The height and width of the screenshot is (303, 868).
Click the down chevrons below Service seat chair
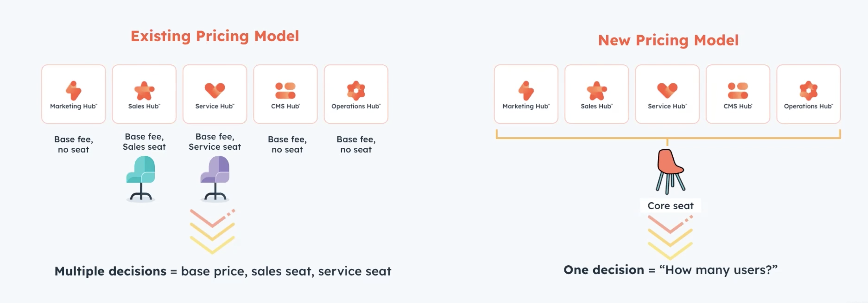click(212, 231)
